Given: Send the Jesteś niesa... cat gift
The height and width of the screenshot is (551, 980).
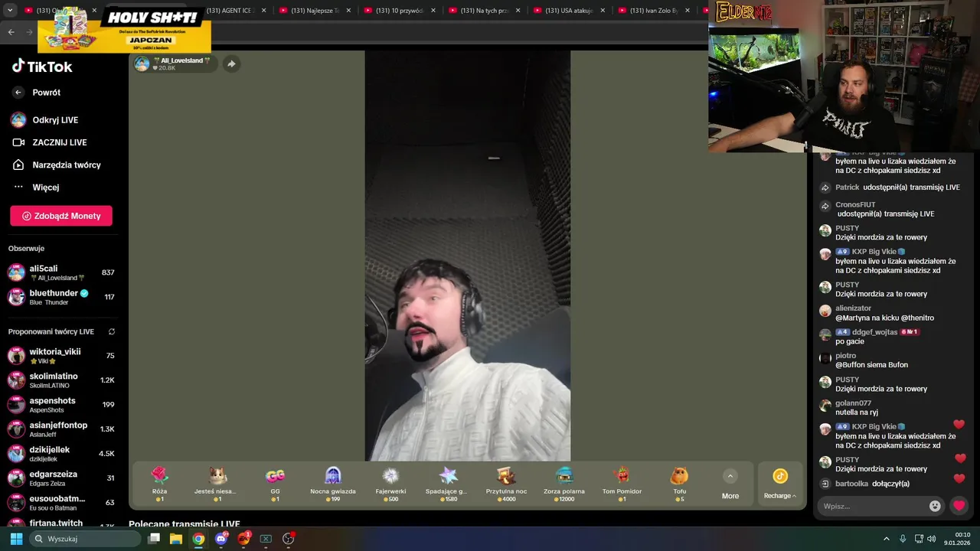Looking at the screenshot, I should [215, 484].
